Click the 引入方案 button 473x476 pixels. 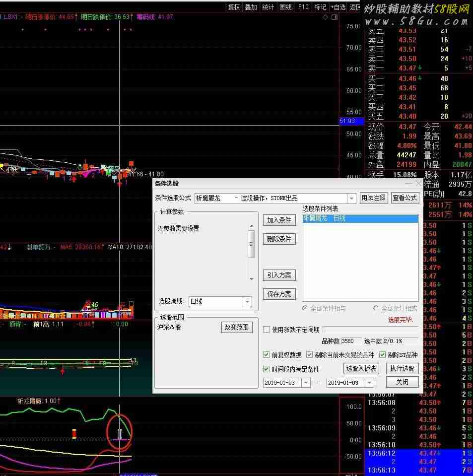[x=279, y=275]
